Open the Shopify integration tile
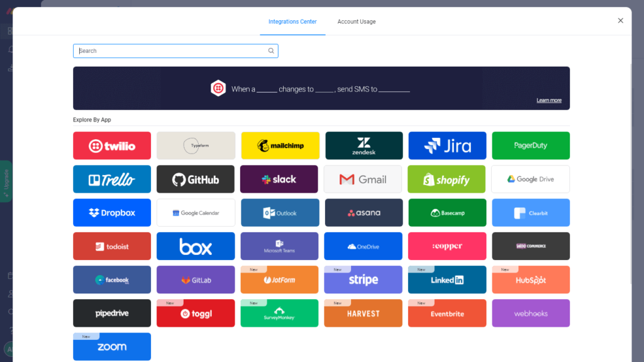The width and height of the screenshot is (644, 362). point(447,179)
